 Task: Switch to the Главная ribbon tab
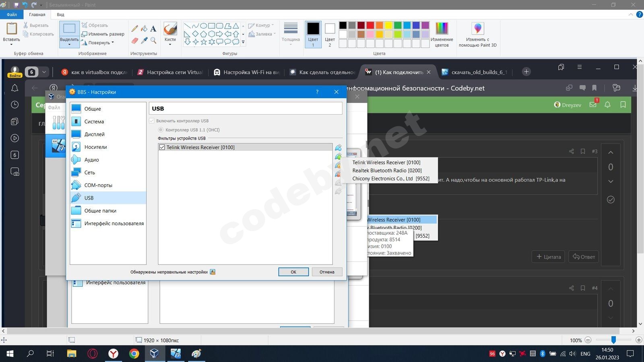coord(37,14)
